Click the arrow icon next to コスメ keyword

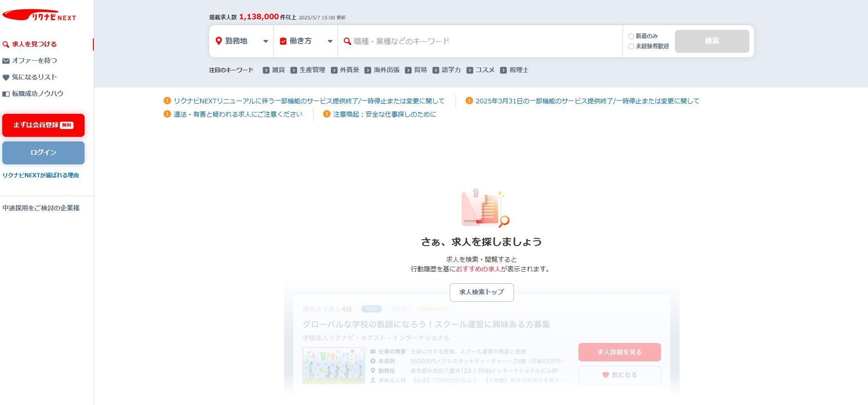[x=469, y=70]
